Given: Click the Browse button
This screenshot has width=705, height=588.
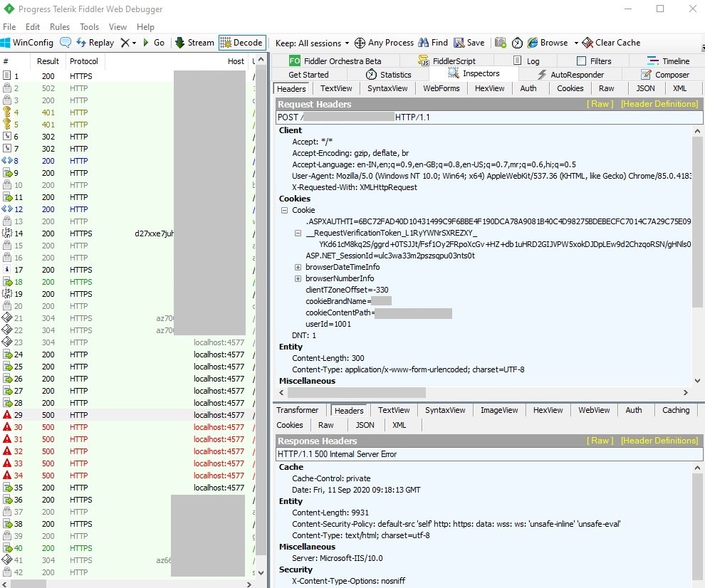Looking at the screenshot, I should (x=547, y=43).
